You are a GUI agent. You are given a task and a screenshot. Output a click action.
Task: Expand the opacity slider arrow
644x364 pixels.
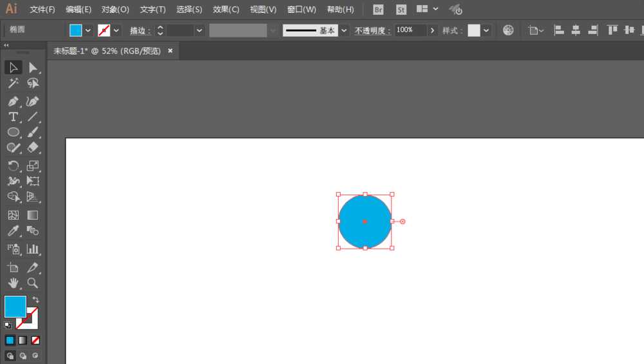432,30
